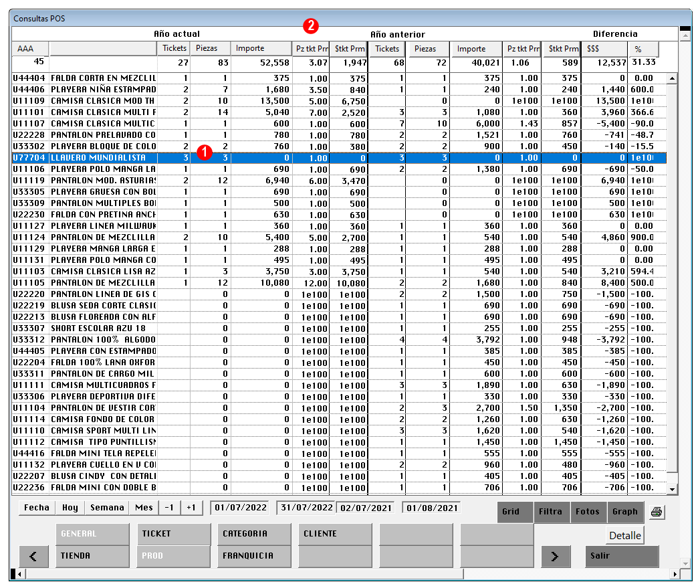Sort by current year Tickets header
Viewport: 700px width, 588px height.
174,49
